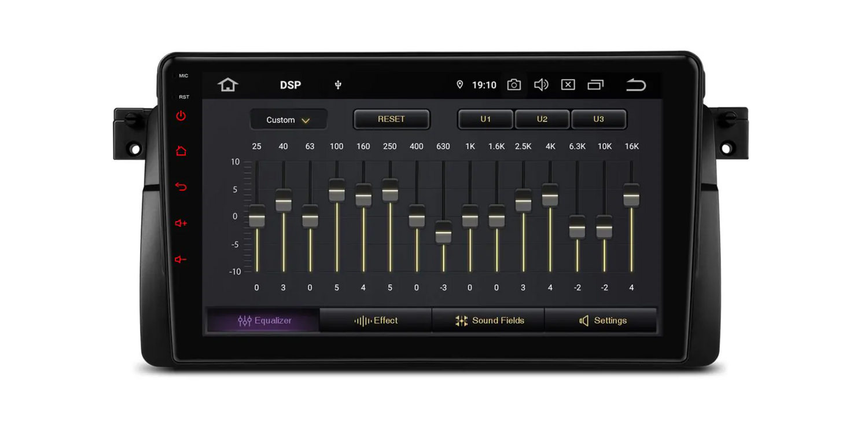Select the U1 user preset
Viewport: 868px width, 430px height.
tap(485, 119)
